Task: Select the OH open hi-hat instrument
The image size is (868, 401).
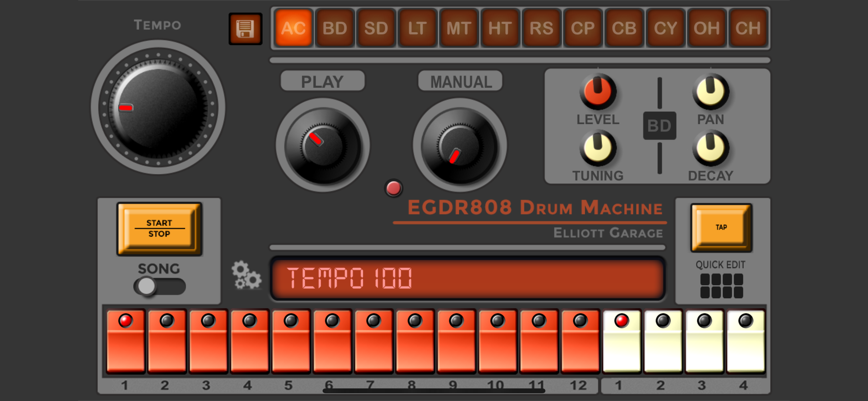Action: pos(707,28)
